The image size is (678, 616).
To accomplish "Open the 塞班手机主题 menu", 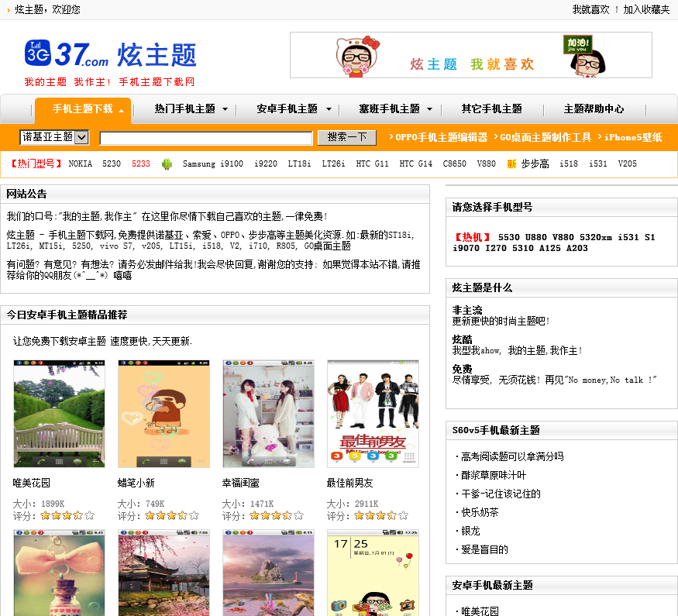I will (x=389, y=109).
